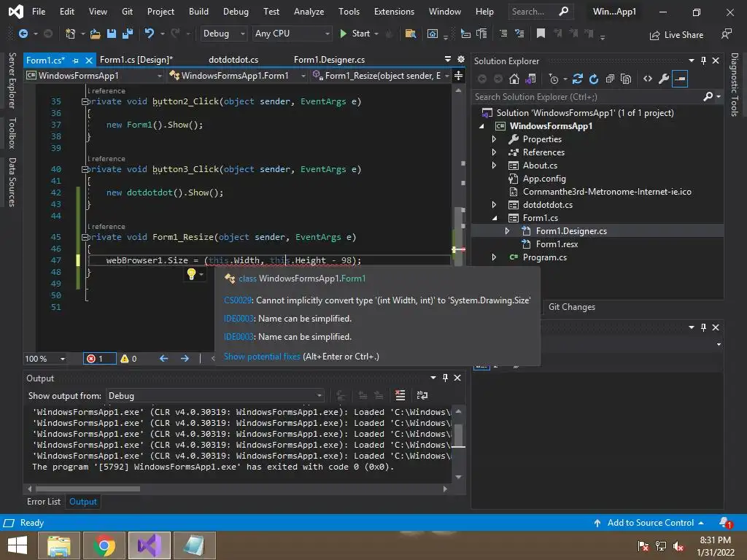Click the Home icon in Solution Explorer
747x560 pixels.
click(x=514, y=79)
